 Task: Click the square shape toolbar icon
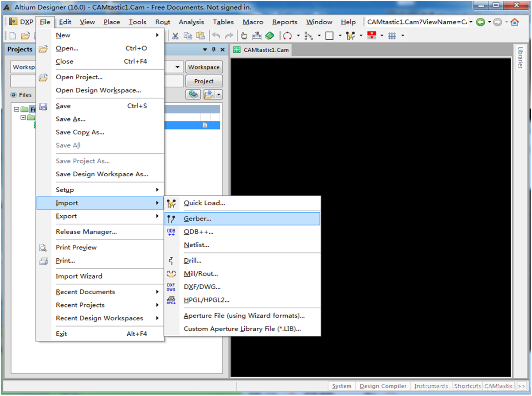pos(329,36)
